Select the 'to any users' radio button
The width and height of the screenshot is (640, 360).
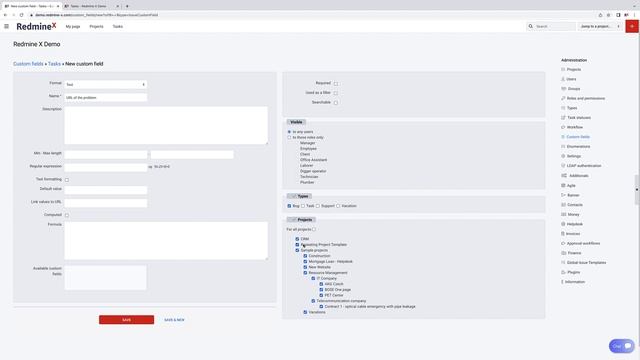tap(289, 132)
